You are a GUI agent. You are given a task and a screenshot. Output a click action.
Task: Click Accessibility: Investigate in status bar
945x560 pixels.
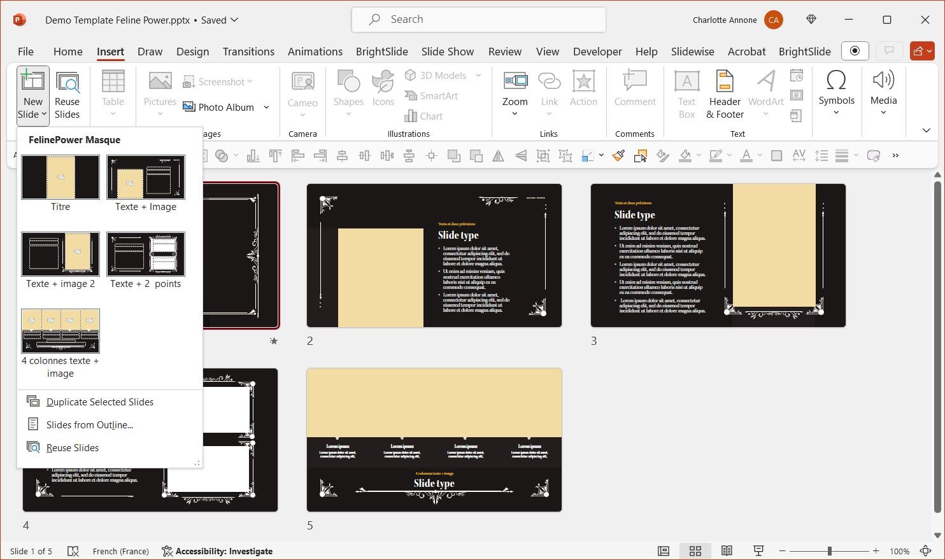(x=217, y=551)
